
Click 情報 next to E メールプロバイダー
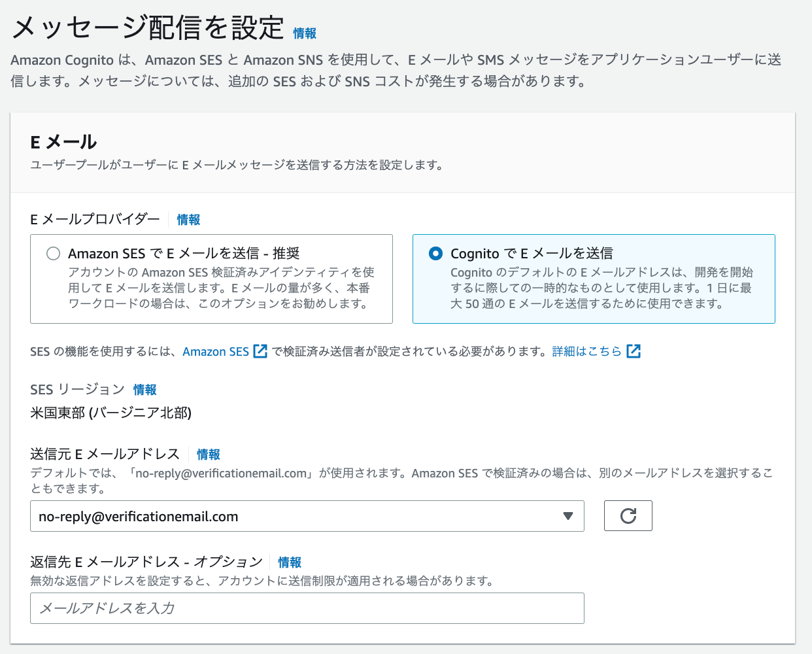coord(188,220)
